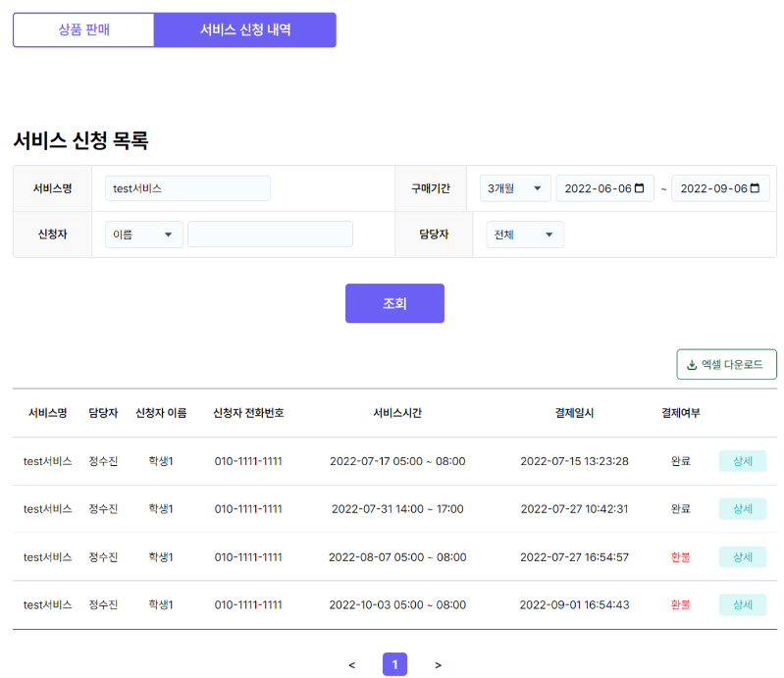Image resolution: width=784 pixels, height=678 pixels.
Task: Select the 서비스 신청 내역 tab
Action: [x=245, y=29]
